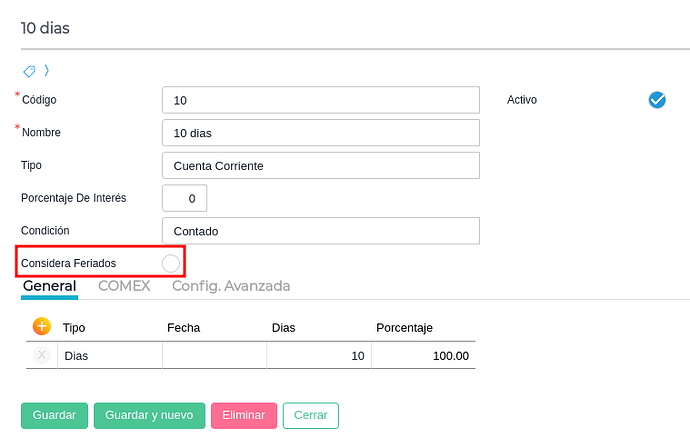
Task: Add a new row with plus icon
Action: tap(42, 327)
